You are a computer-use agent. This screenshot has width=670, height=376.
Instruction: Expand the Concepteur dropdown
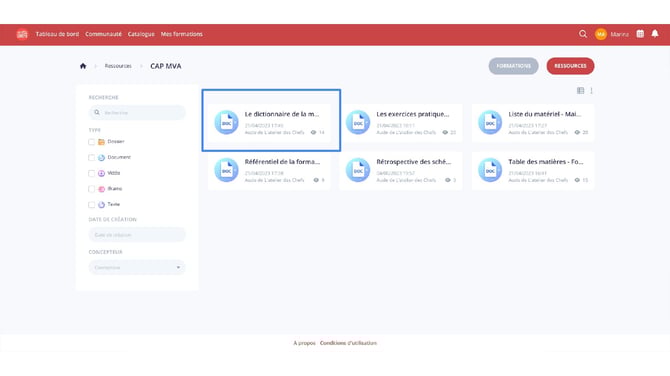pos(137,267)
